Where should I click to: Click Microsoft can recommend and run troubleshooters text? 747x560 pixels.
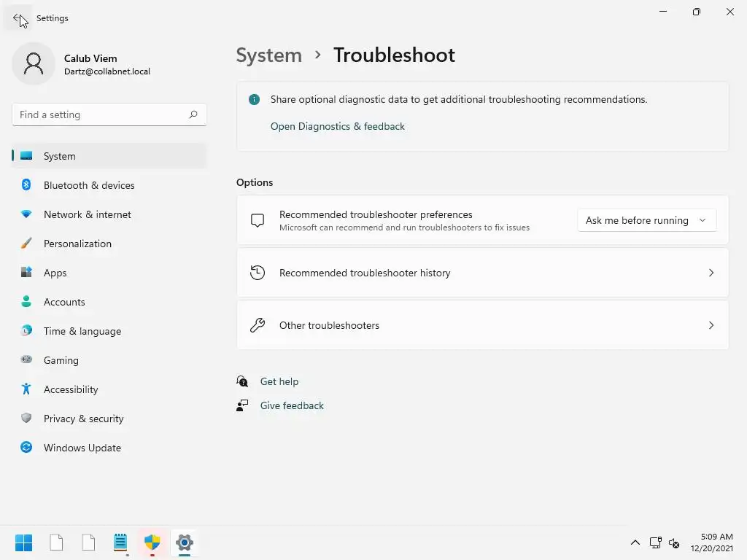click(404, 227)
